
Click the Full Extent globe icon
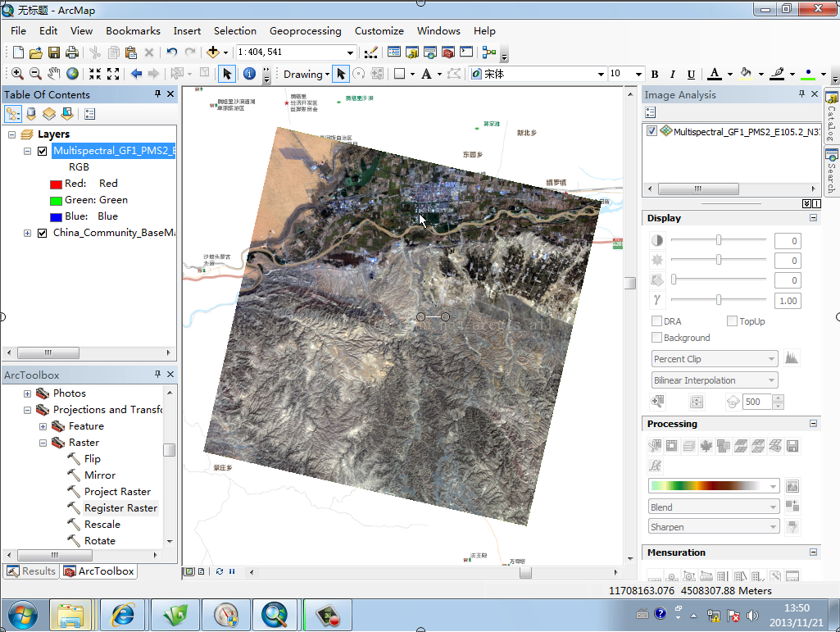[73, 74]
